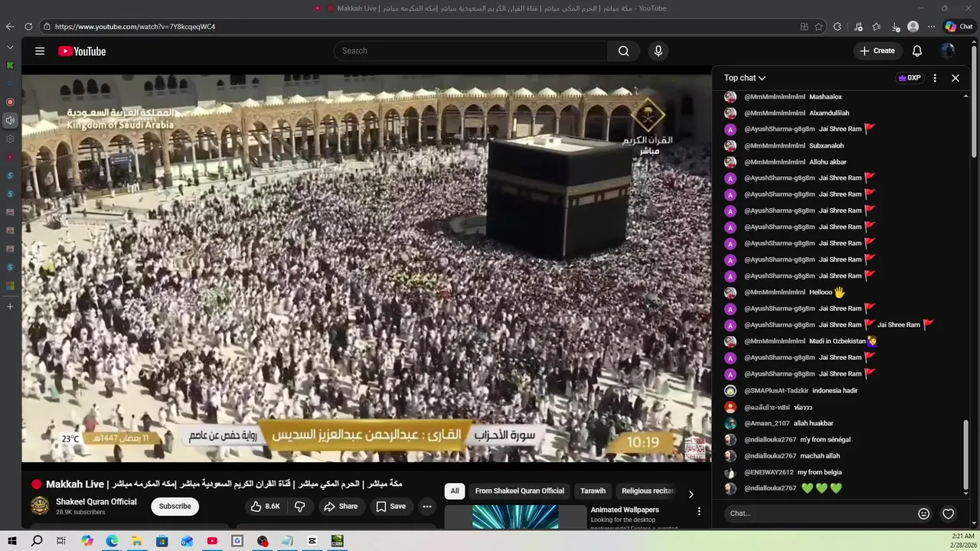The width and height of the screenshot is (980, 551).
Task: Add a new item with sidebar plus
Action: tap(10, 307)
